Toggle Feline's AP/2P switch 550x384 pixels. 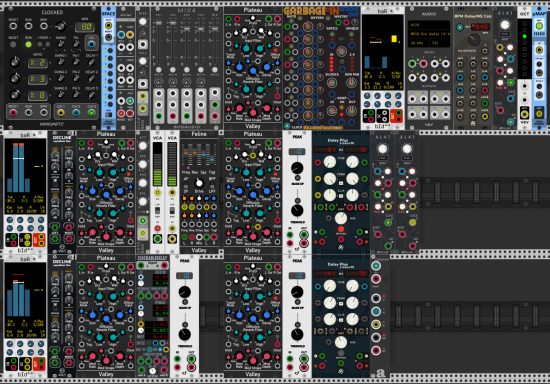tap(186, 185)
